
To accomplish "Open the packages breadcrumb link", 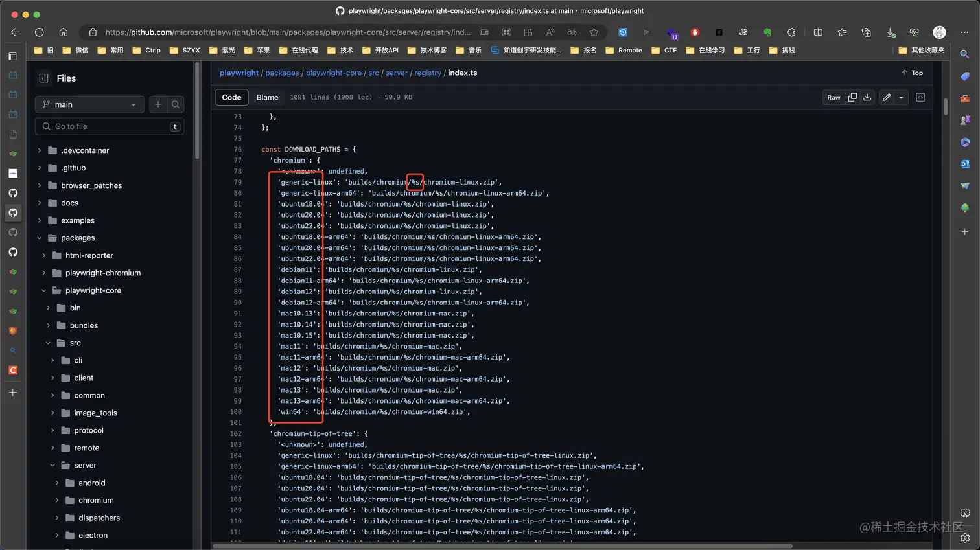I will point(282,73).
